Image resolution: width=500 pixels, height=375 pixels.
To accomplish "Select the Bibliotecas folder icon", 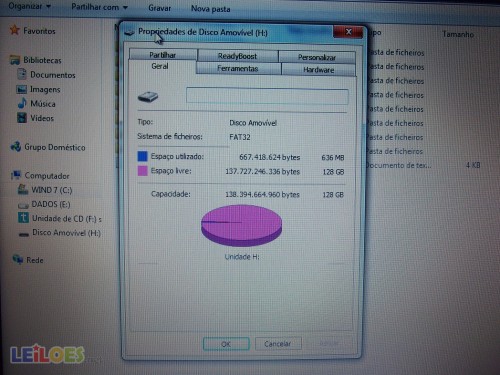I will (15, 60).
